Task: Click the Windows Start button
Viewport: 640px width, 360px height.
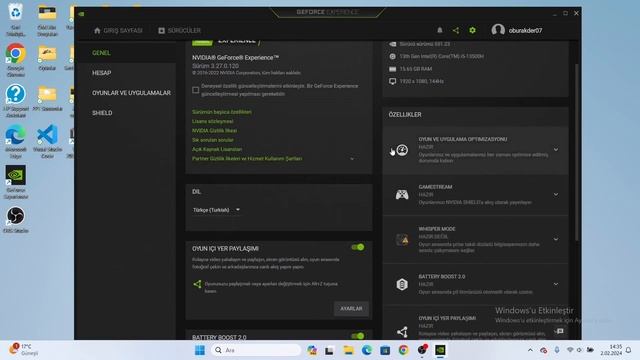Action: pos(200,350)
